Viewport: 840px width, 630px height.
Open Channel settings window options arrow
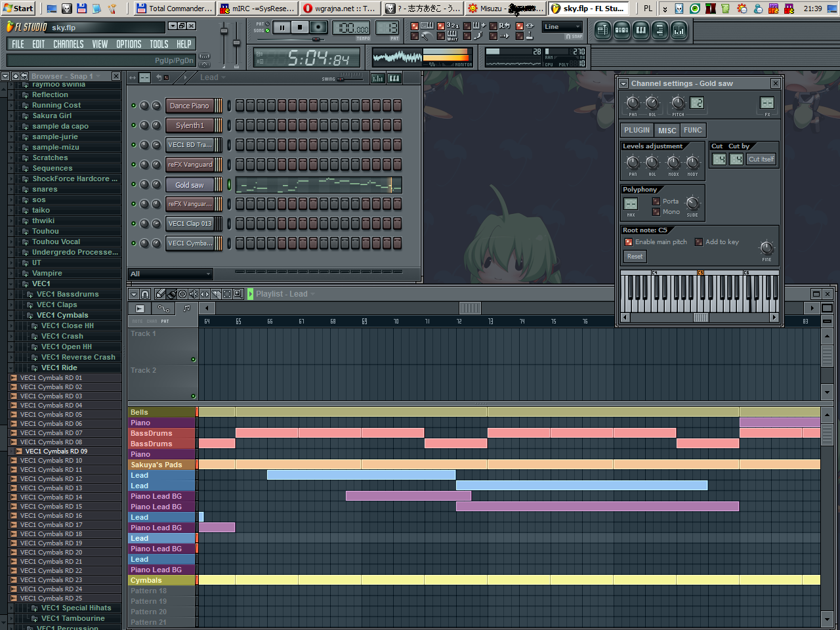pyautogui.click(x=623, y=84)
